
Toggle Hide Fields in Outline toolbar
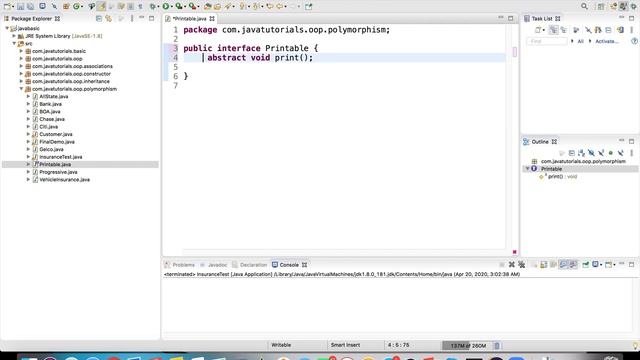tap(591, 153)
